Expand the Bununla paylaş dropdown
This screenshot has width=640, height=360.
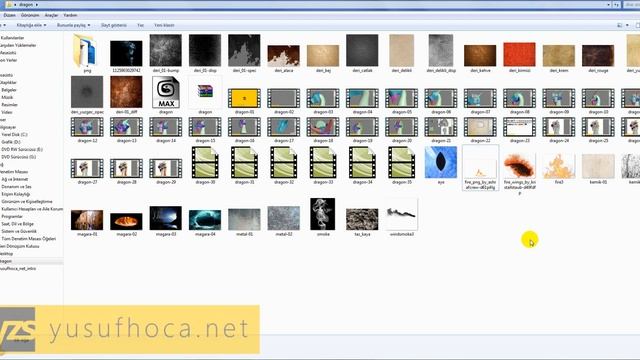coord(73,25)
